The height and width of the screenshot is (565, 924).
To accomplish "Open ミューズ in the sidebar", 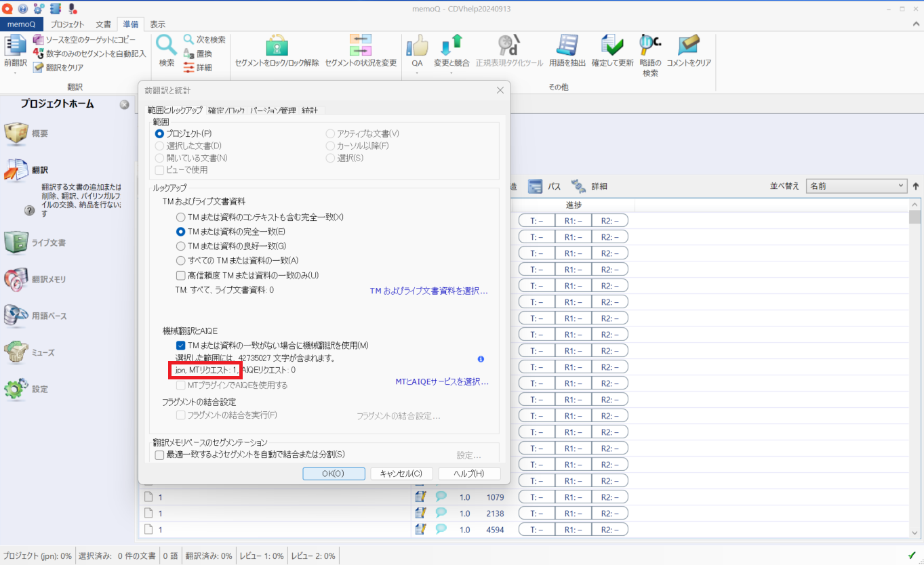I will 30,352.
